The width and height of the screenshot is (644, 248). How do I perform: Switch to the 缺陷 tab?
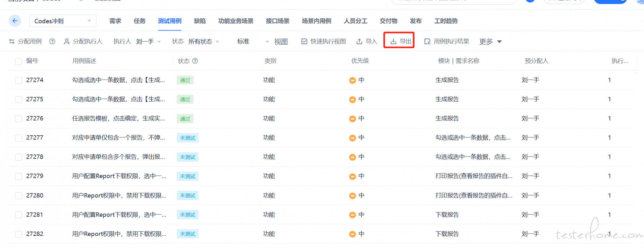click(x=200, y=21)
